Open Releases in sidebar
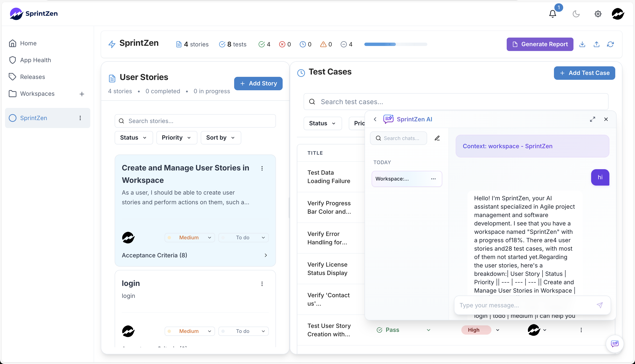Screen dimensions: 635x364 [x=33, y=77]
